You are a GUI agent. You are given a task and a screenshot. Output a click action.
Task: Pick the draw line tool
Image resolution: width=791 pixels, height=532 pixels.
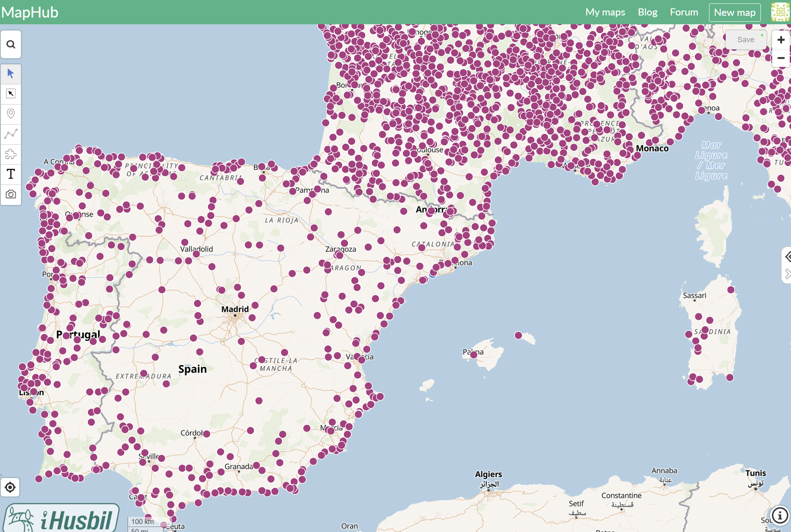[x=11, y=134]
